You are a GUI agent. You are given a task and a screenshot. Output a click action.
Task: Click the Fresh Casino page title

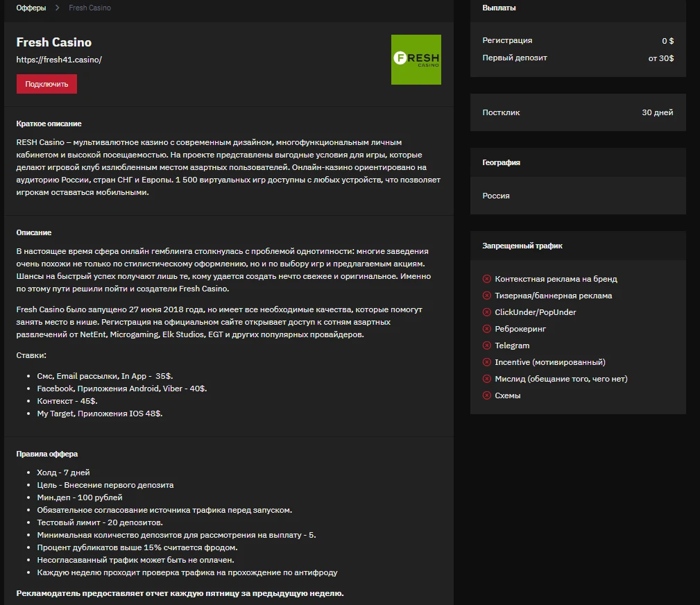(x=53, y=42)
